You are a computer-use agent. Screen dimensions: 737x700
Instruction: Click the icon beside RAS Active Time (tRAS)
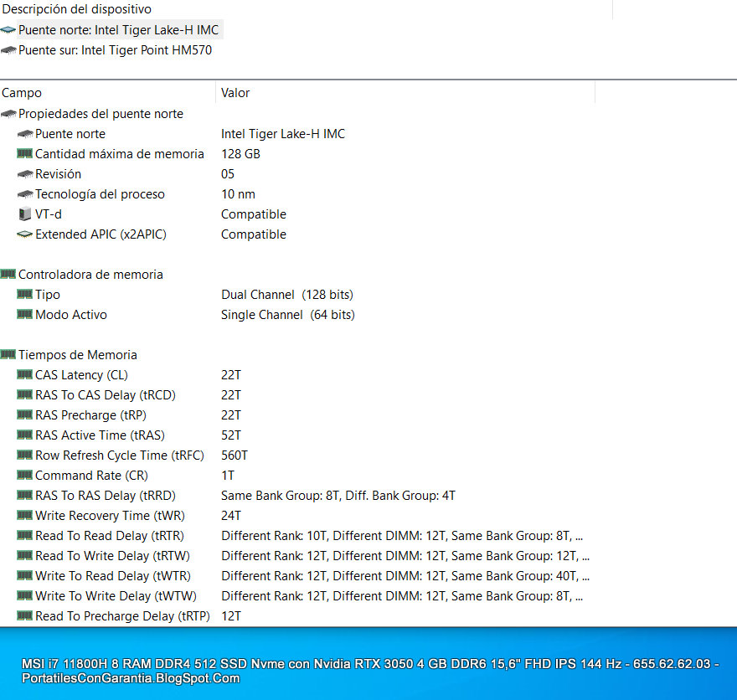(x=25, y=435)
